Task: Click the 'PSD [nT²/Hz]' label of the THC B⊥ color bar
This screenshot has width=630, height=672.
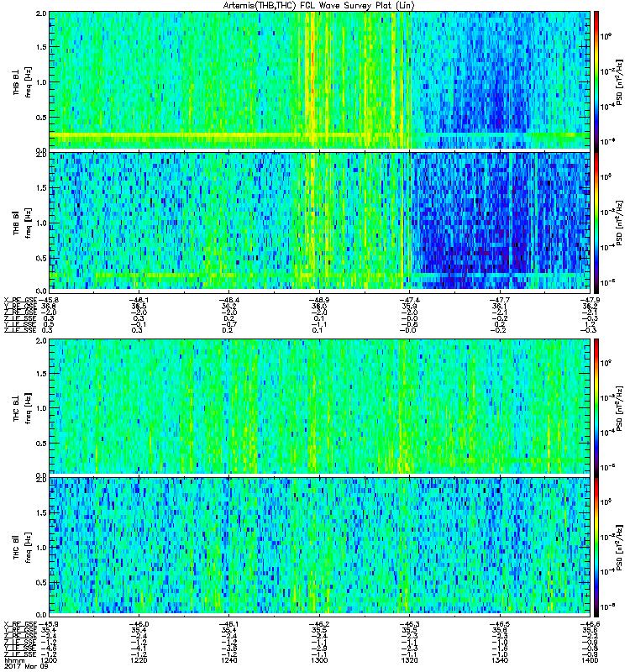Action: [619, 408]
